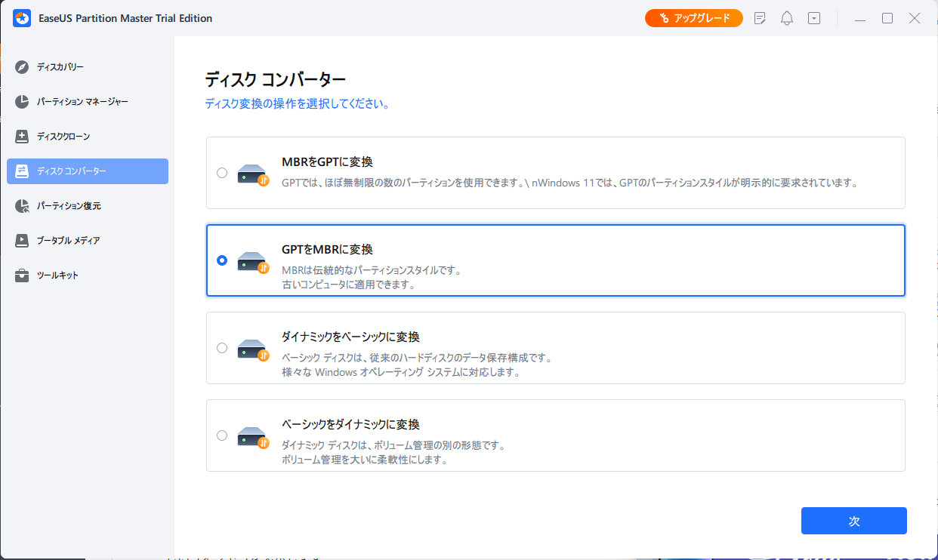This screenshot has height=560, width=938.
Task: Maximize the application window
Action: pyautogui.click(x=887, y=18)
